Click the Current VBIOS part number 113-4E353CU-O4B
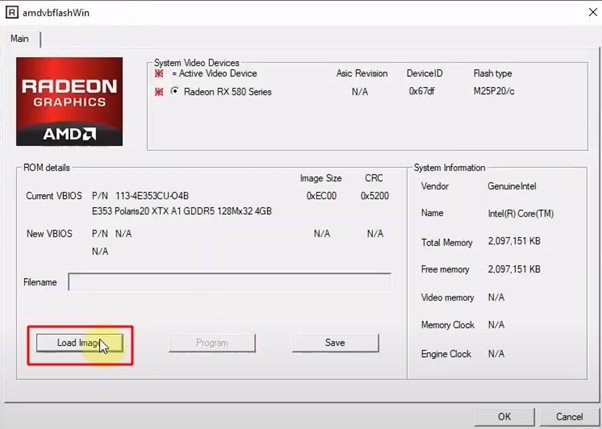The height and width of the screenshot is (429, 602). [x=140, y=196]
